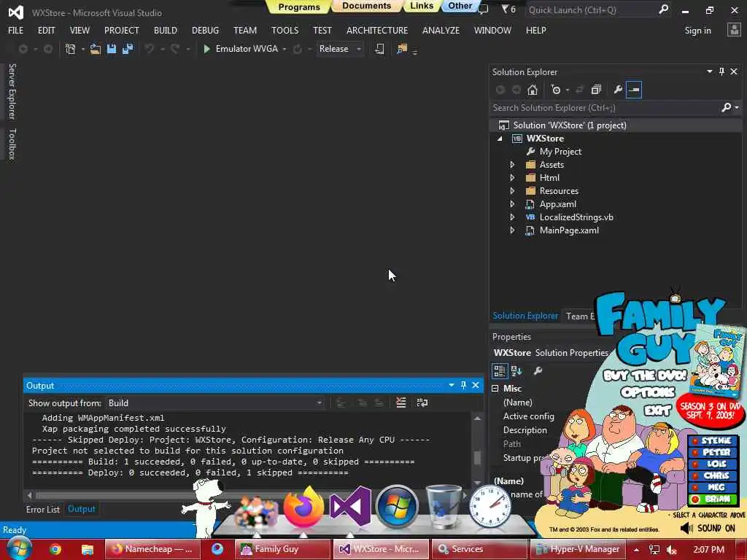This screenshot has height=560, width=747.
Task: Click in Search Solution Explorer field
Action: [x=606, y=108]
